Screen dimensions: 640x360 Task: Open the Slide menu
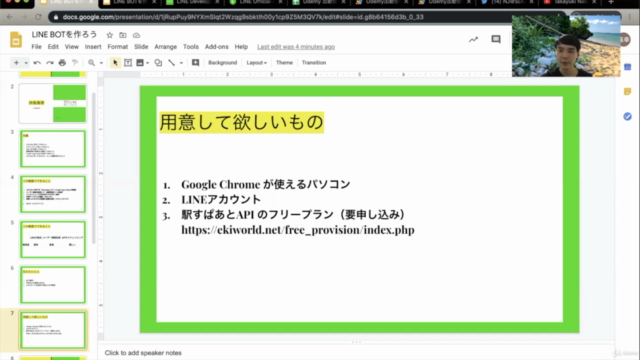141,47
